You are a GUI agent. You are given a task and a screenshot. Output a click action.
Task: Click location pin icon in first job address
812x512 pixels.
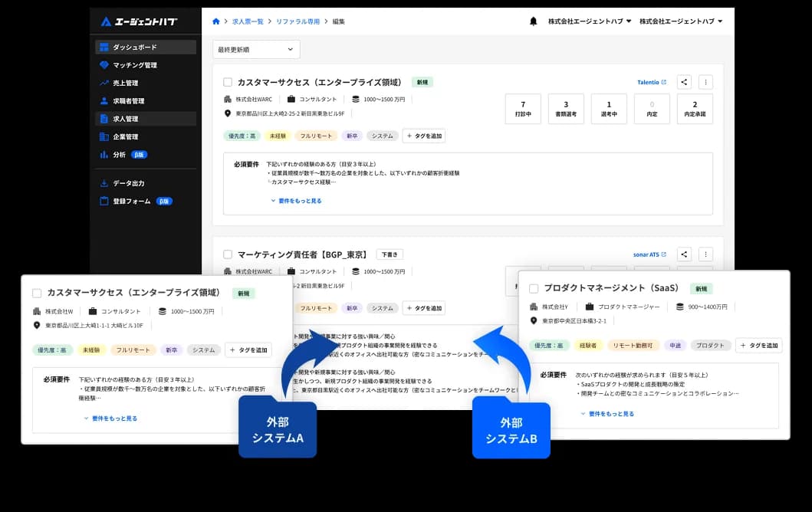coord(227,113)
